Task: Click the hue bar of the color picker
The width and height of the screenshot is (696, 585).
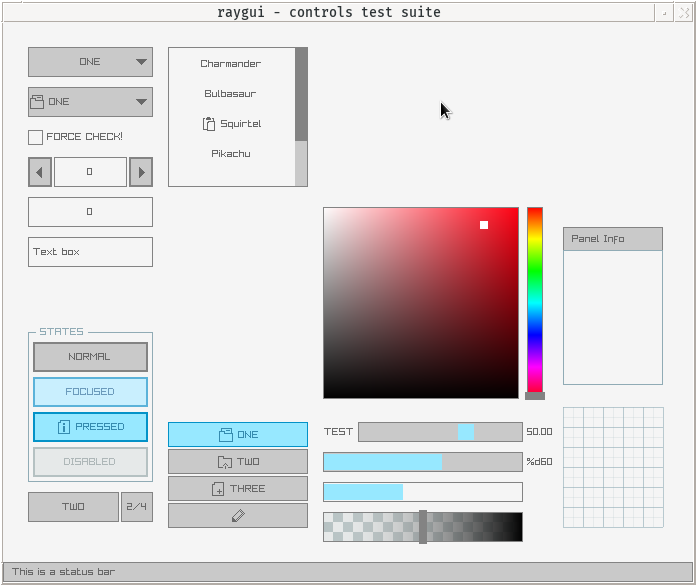Action: pos(535,300)
